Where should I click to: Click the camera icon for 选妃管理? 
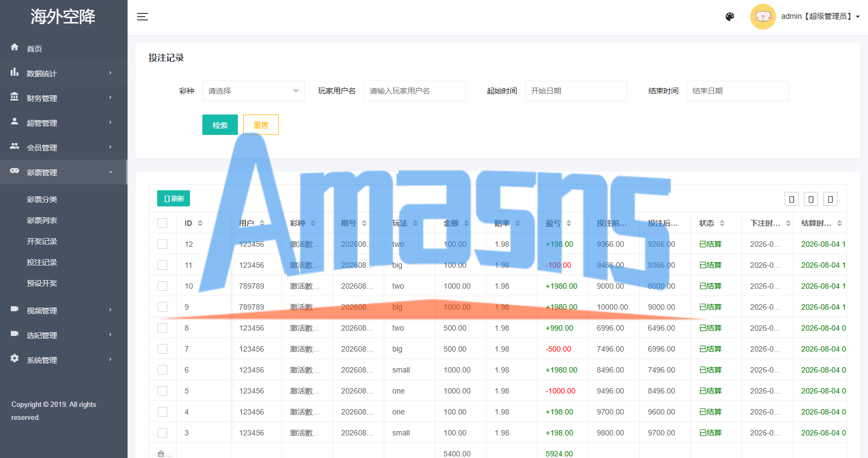15,334
